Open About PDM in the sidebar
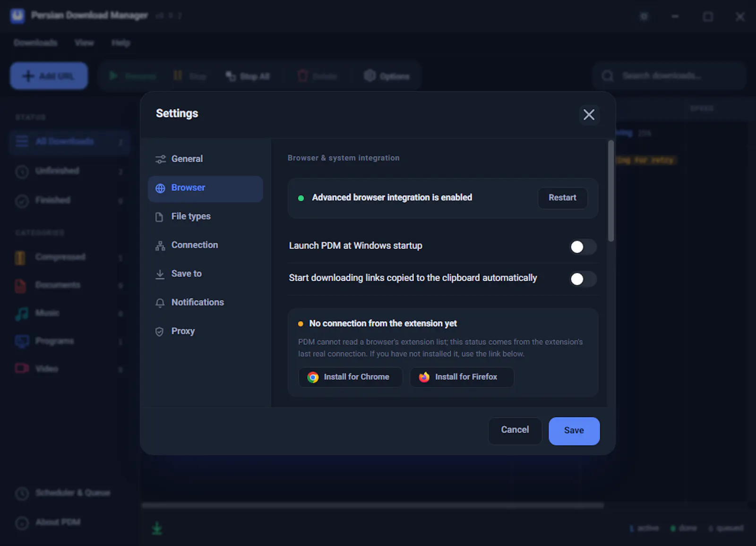Image resolution: width=756 pixels, height=546 pixels. [x=69, y=522]
